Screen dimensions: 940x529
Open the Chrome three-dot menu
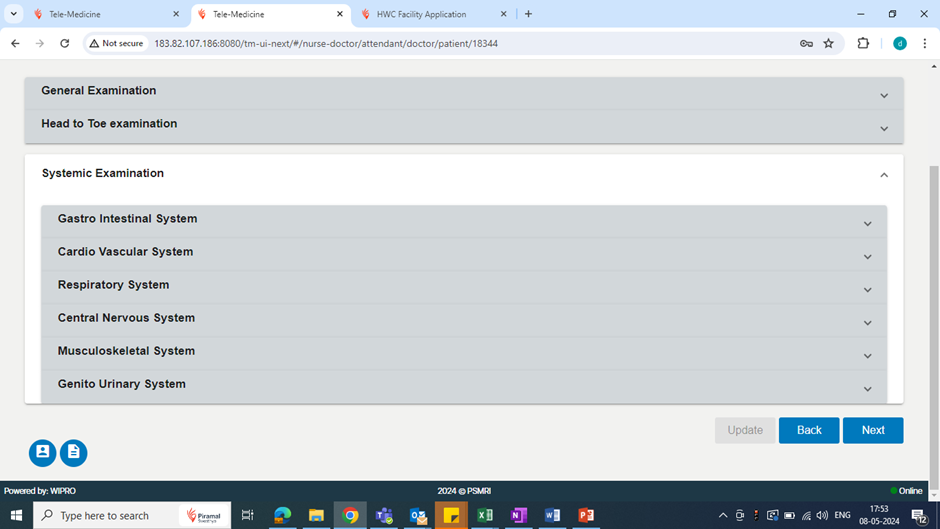click(x=925, y=43)
